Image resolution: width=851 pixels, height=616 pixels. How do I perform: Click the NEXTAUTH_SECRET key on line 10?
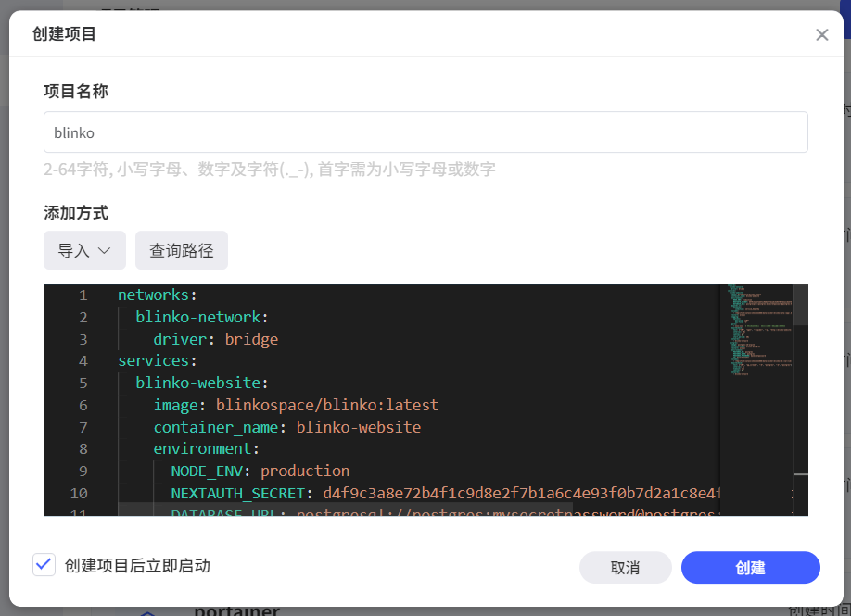[x=237, y=494]
